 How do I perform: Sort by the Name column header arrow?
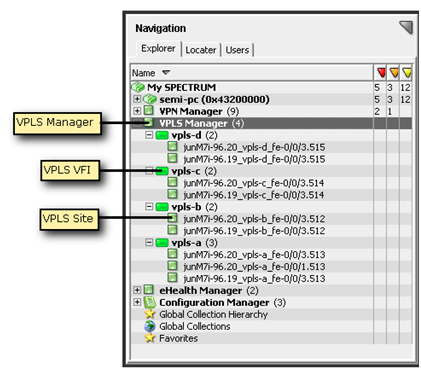[x=166, y=72]
